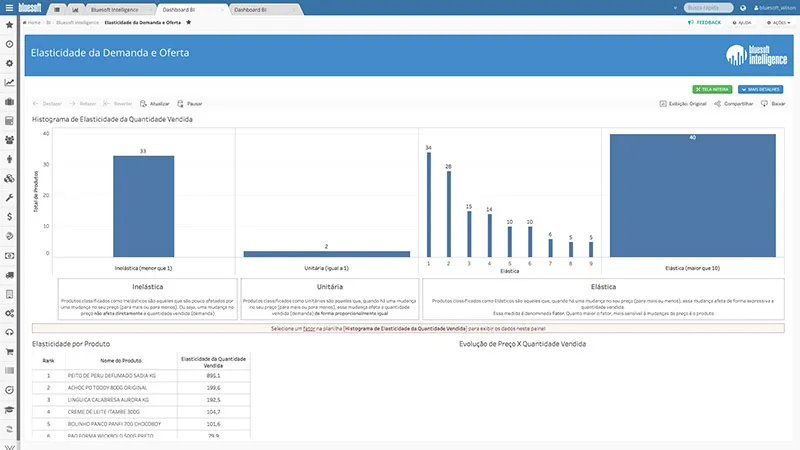Image resolution: width=800 pixels, height=450 pixels.
Task: Click the Mais Detalhes button
Action: coord(762,89)
